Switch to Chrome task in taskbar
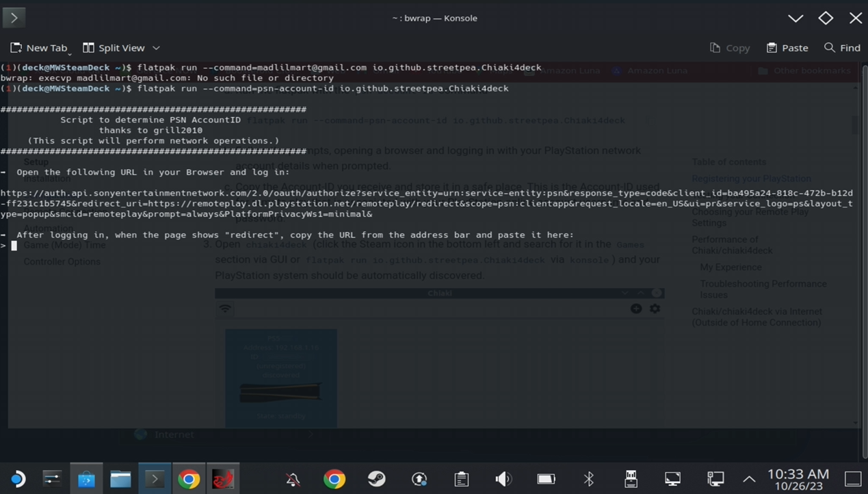The width and height of the screenshot is (868, 494). point(189,479)
